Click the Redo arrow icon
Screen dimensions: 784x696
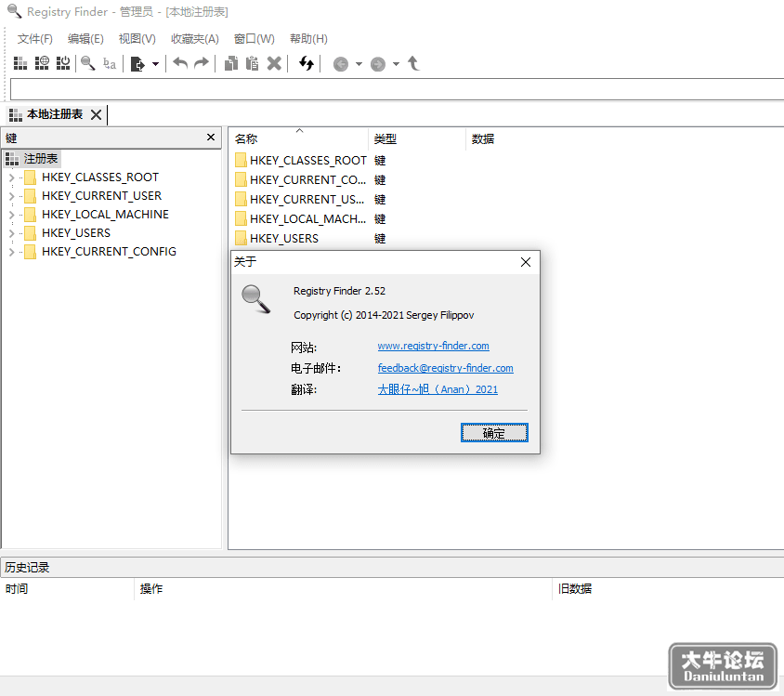point(202,63)
